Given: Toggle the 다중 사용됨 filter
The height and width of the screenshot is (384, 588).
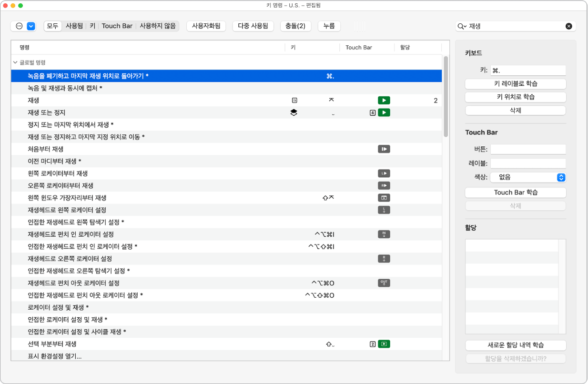Looking at the screenshot, I should click(x=253, y=26).
